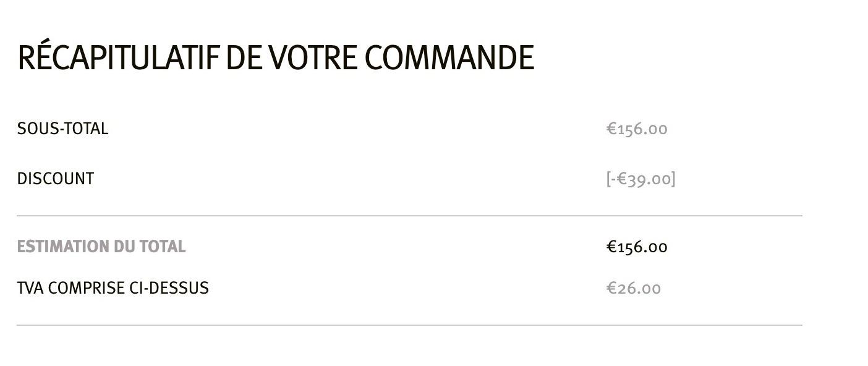Select the DISCOUNT label

(56, 179)
